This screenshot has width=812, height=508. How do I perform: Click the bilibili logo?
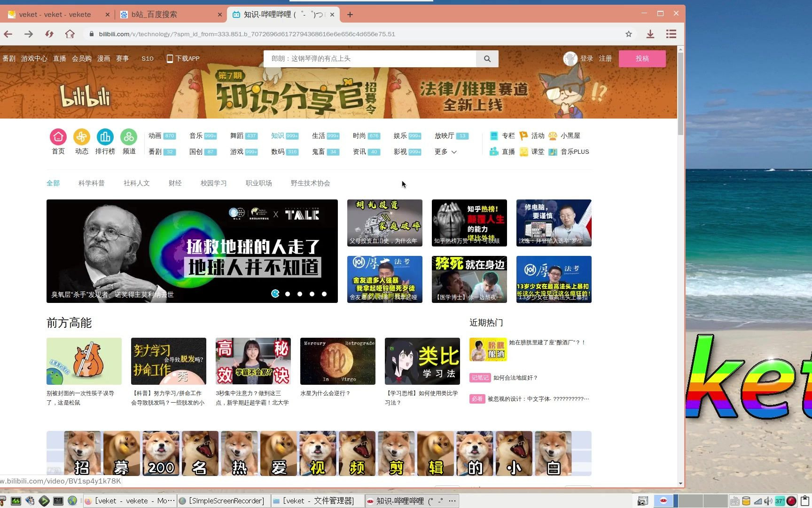(x=85, y=97)
